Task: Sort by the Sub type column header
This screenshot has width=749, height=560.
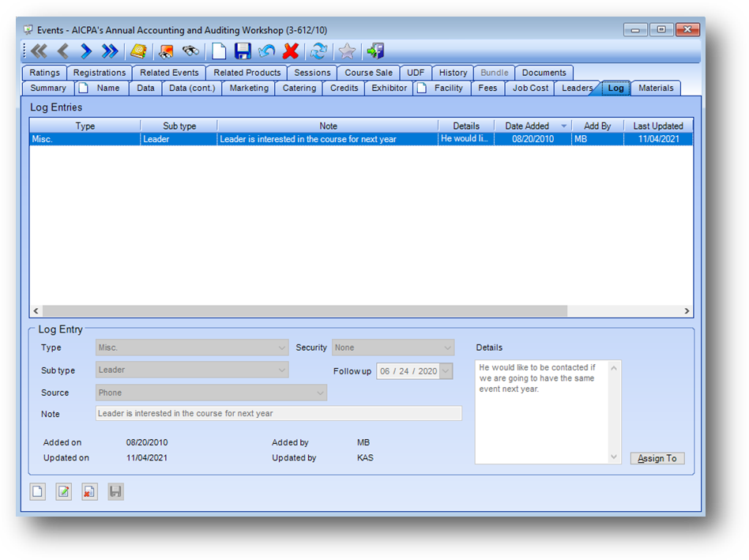Action: (179, 126)
